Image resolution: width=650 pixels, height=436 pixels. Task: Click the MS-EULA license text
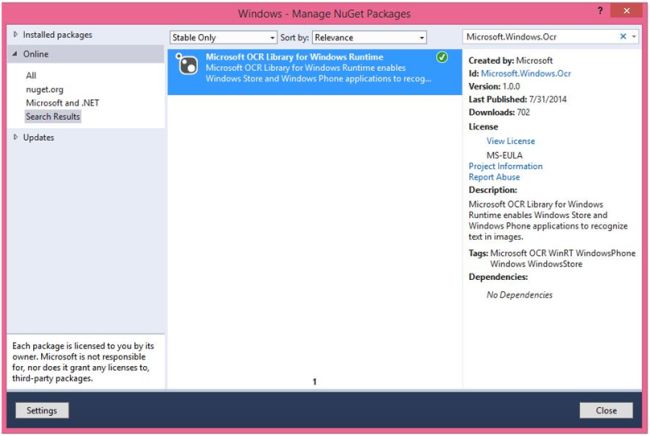coord(504,155)
